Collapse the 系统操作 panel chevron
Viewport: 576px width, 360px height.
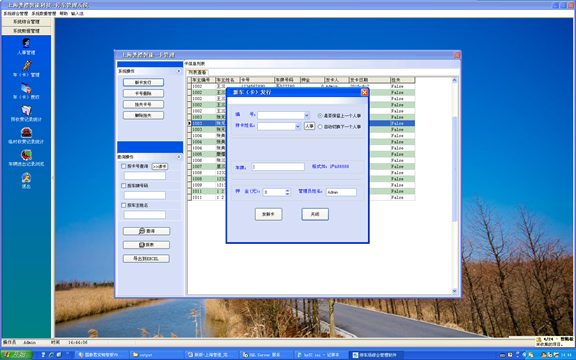click(179, 71)
